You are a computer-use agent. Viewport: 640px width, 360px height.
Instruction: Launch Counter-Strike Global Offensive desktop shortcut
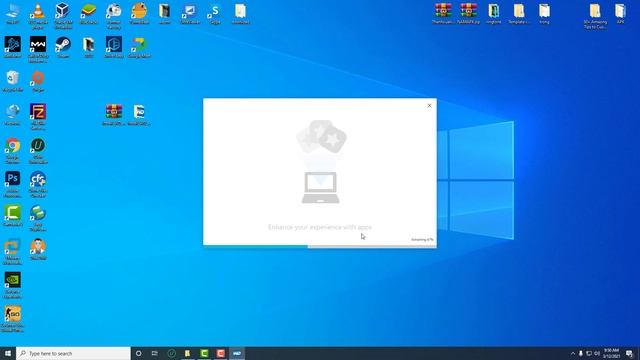pos(12,319)
